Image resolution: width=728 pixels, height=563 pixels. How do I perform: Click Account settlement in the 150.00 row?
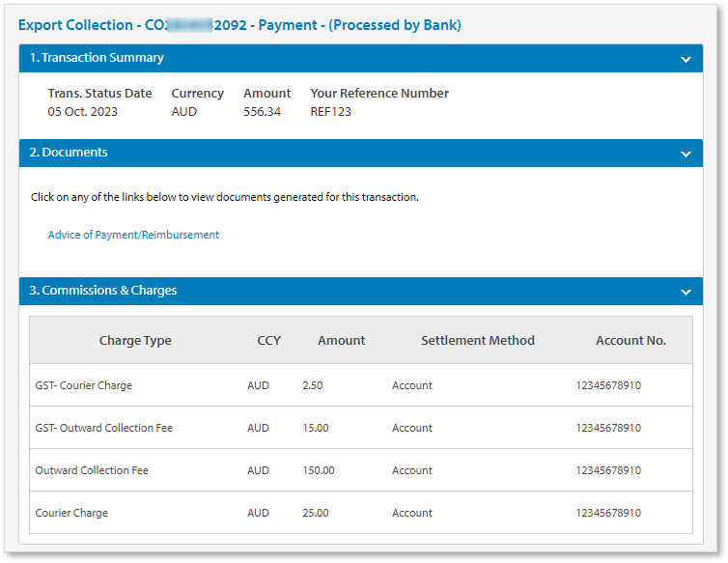pyautogui.click(x=412, y=470)
